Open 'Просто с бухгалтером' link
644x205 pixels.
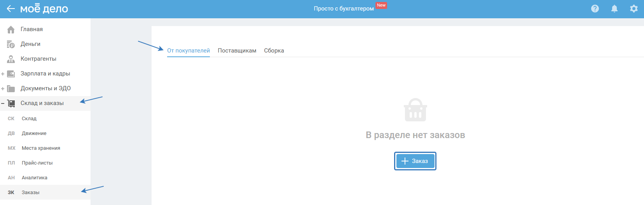(344, 9)
